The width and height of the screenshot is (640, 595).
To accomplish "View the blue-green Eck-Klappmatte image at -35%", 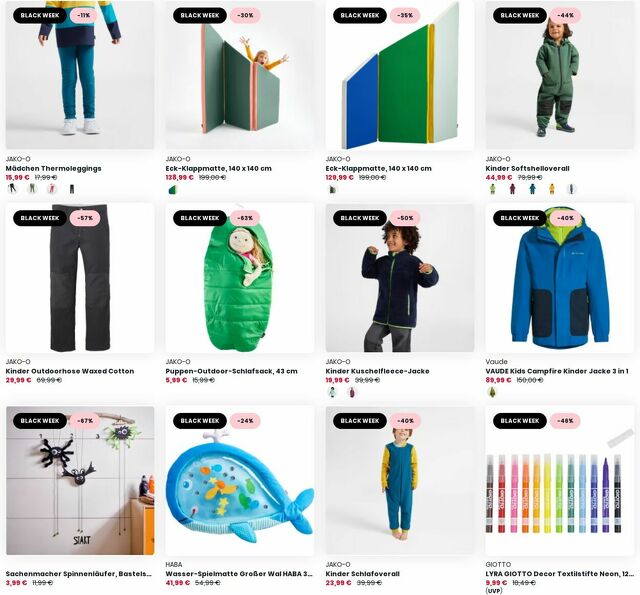I will pyautogui.click(x=400, y=75).
